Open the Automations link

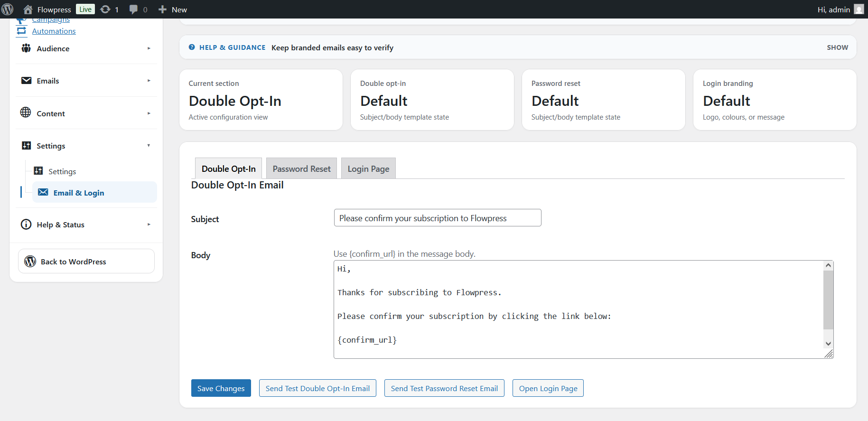[54, 31]
